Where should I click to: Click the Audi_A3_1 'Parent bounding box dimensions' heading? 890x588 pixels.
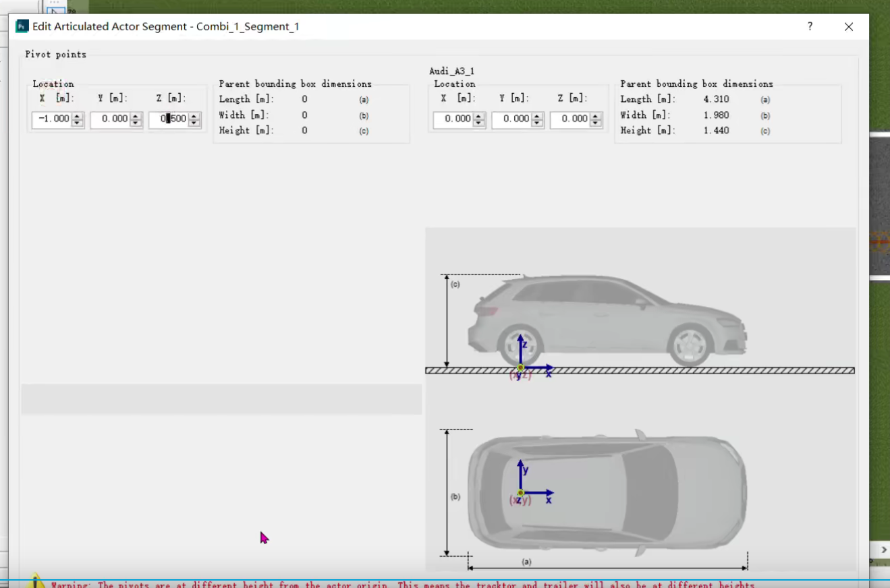tap(697, 84)
